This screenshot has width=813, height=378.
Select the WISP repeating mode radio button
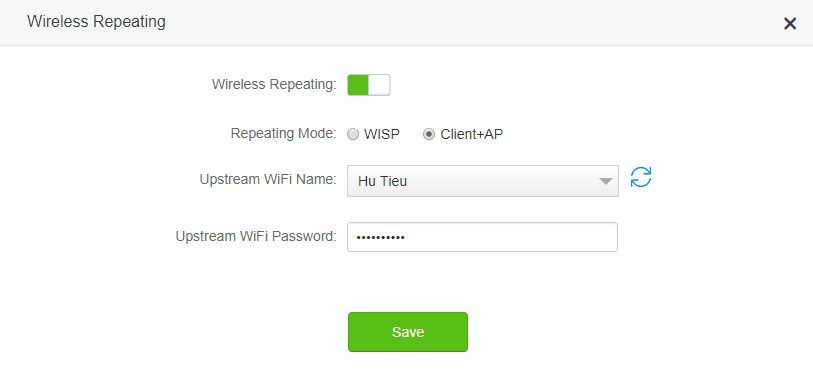pyautogui.click(x=353, y=134)
